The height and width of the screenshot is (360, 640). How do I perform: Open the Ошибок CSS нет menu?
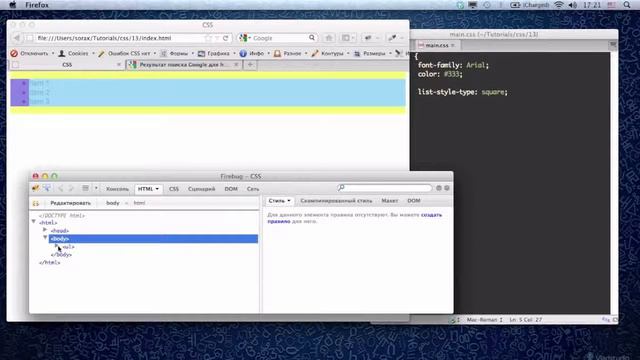pos(127,53)
